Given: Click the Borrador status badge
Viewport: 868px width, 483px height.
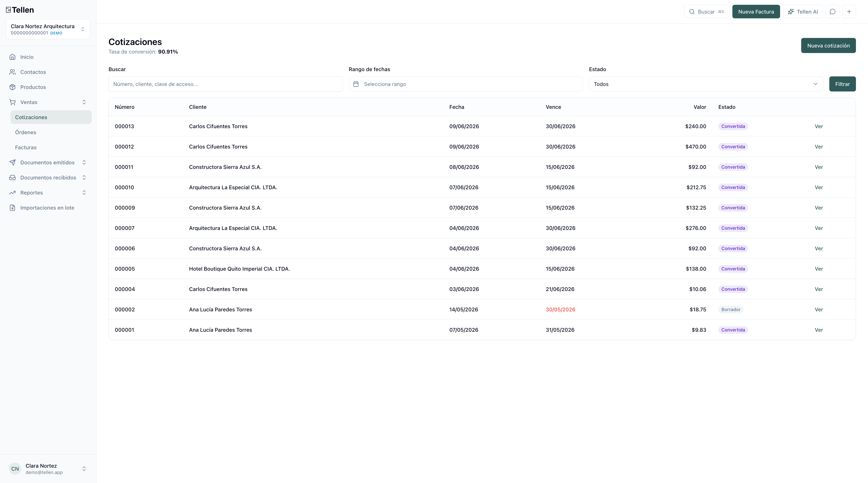Looking at the screenshot, I should [731, 309].
